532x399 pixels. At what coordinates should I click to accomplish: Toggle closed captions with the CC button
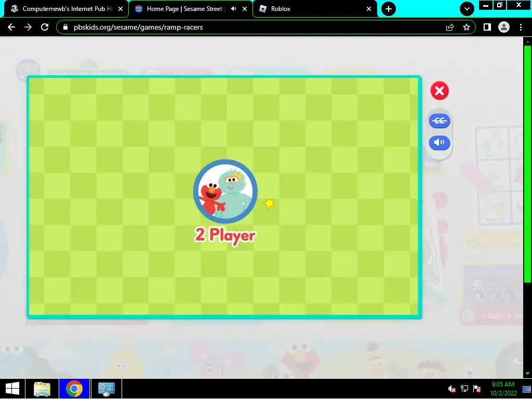coord(440,121)
